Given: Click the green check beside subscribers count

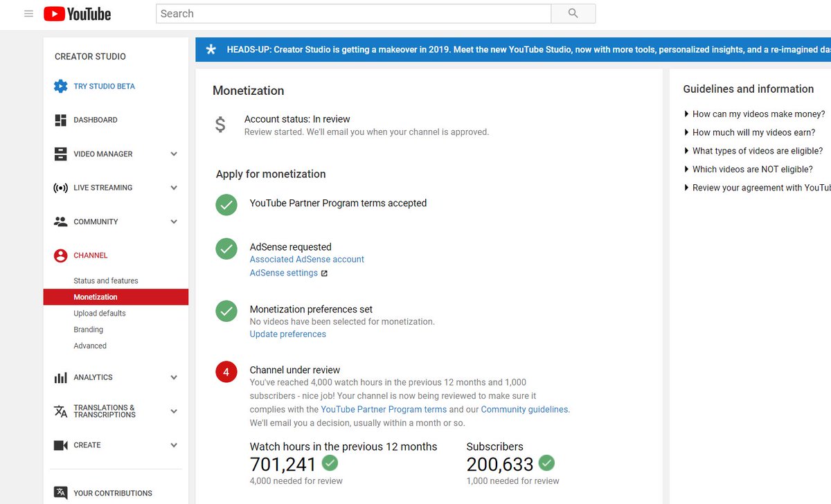Looking at the screenshot, I should pyautogui.click(x=547, y=462).
